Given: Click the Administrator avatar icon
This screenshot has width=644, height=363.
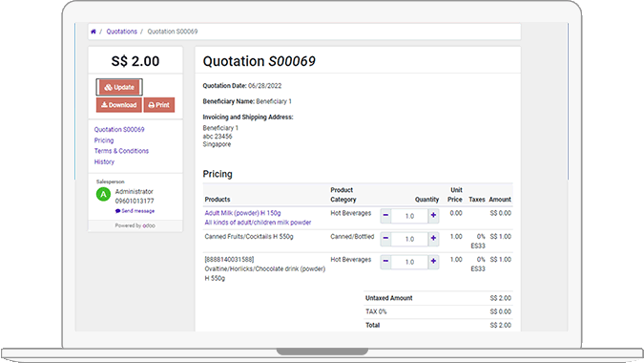Looking at the screenshot, I should click(x=103, y=195).
